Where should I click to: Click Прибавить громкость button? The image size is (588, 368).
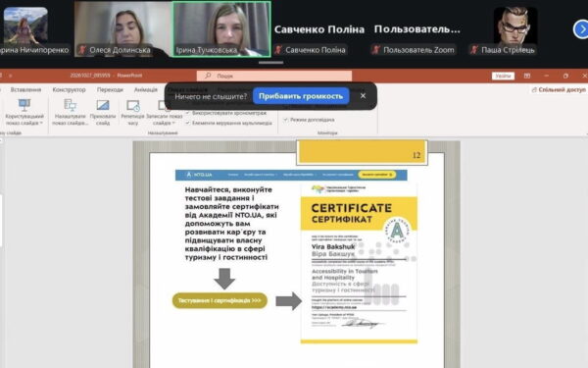coord(301,96)
